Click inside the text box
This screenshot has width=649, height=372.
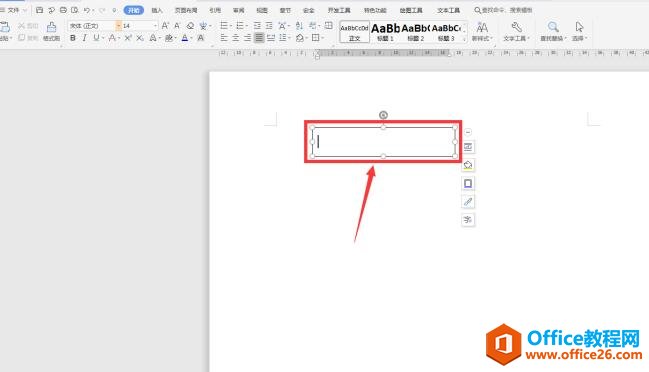[383, 142]
